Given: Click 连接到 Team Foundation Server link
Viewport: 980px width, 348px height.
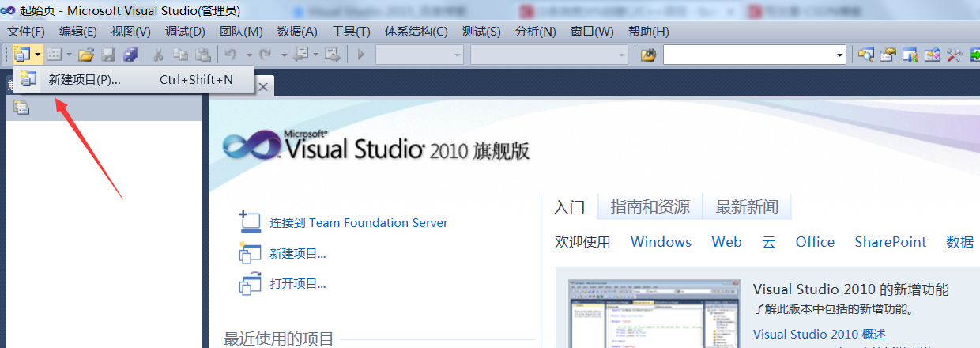Looking at the screenshot, I should pos(359,223).
